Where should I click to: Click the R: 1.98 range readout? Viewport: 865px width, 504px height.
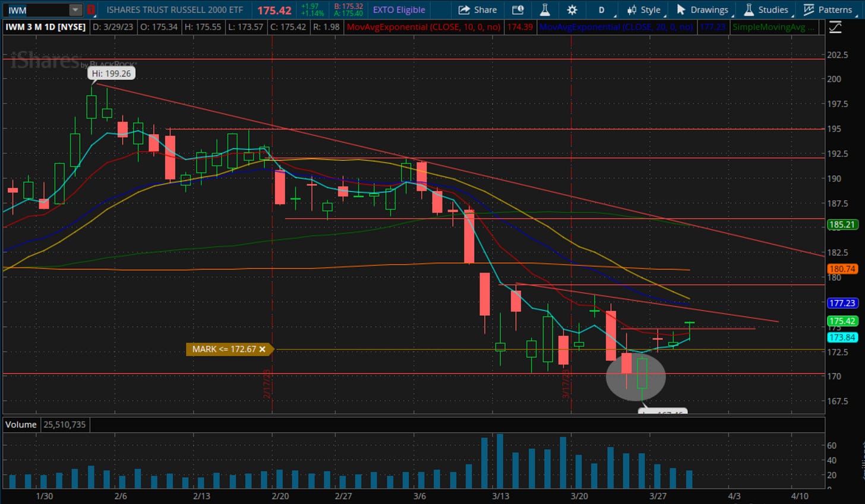pos(326,27)
